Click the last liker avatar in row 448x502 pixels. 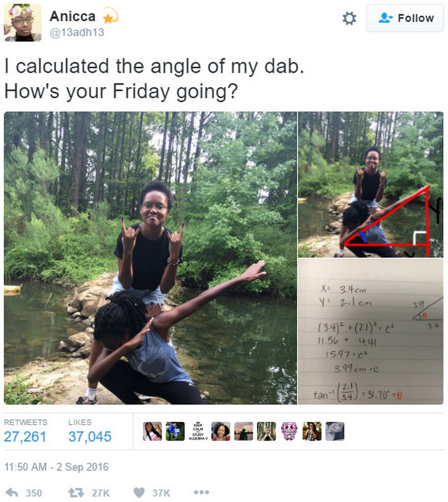click(335, 431)
